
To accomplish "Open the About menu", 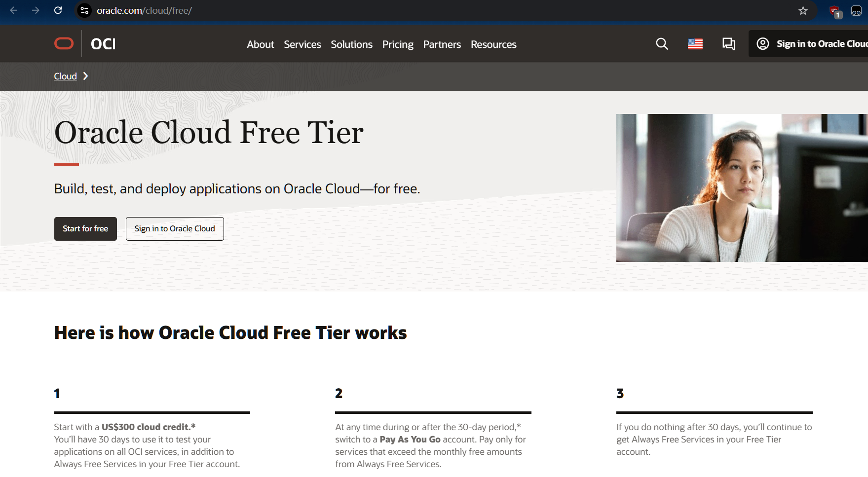I will (x=260, y=44).
